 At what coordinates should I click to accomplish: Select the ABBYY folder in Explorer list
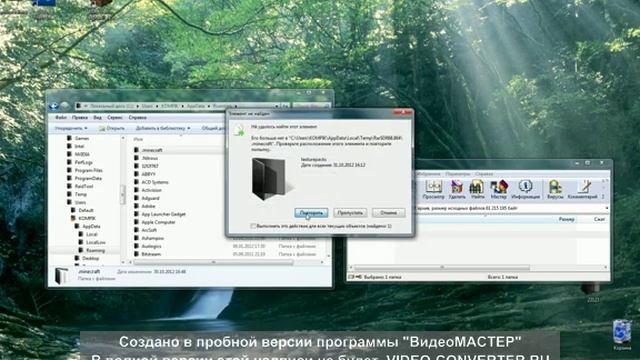point(145,174)
